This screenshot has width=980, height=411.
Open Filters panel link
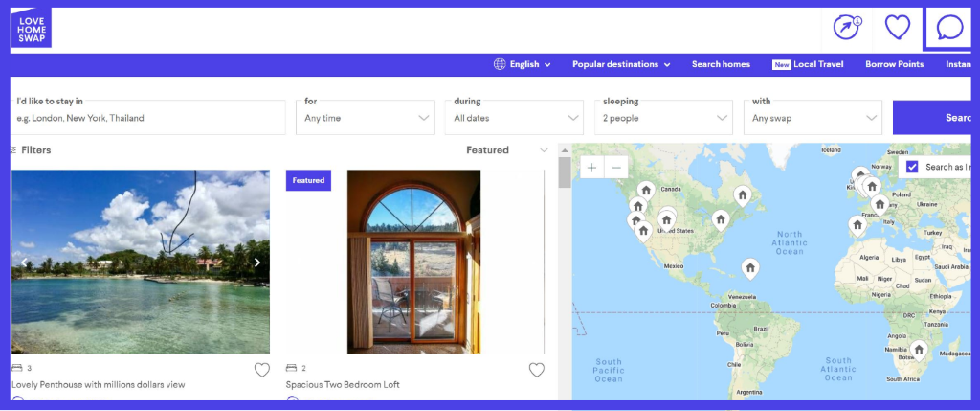(36, 150)
